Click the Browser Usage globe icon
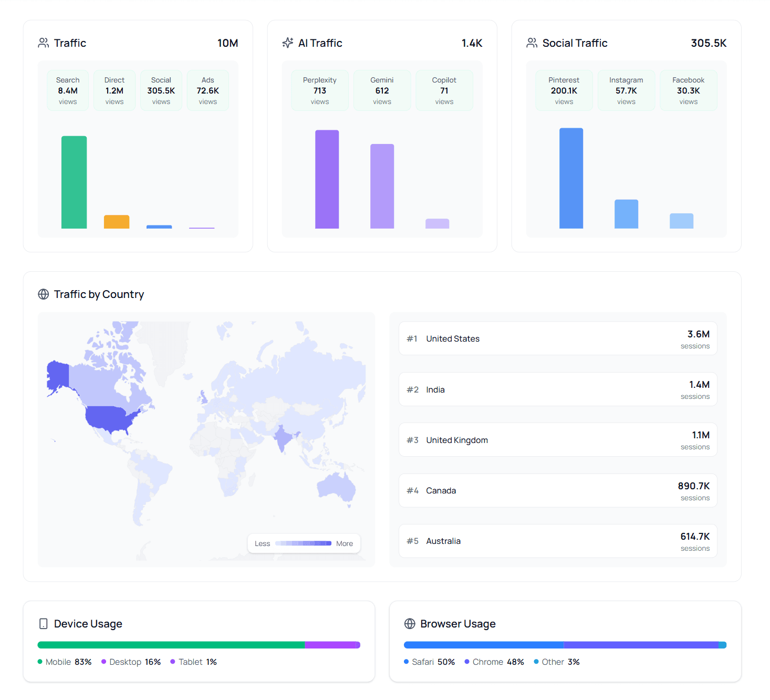770x700 pixels. (x=410, y=624)
